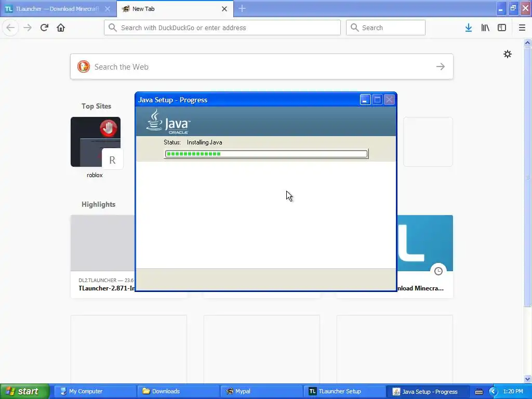Click the Java Oracle logo
This screenshot has width=532, height=399.
pos(168,122)
